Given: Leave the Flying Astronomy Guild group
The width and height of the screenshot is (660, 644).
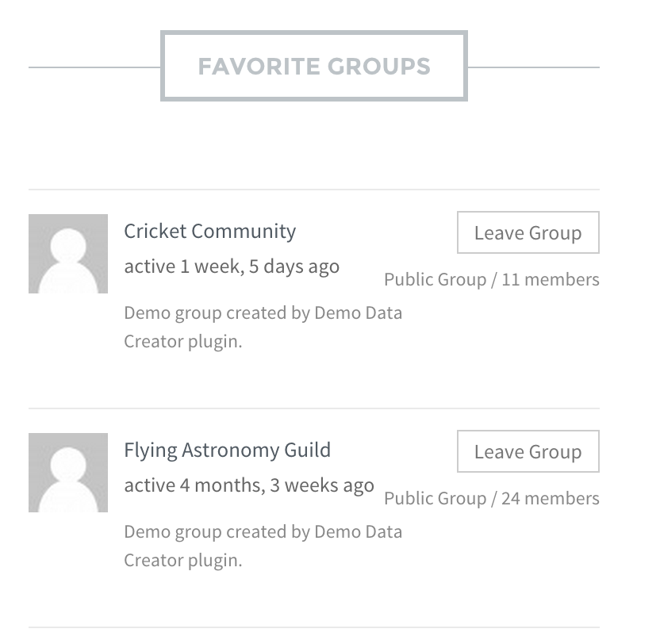Looking at the screenshot, I should coord(528,452).
